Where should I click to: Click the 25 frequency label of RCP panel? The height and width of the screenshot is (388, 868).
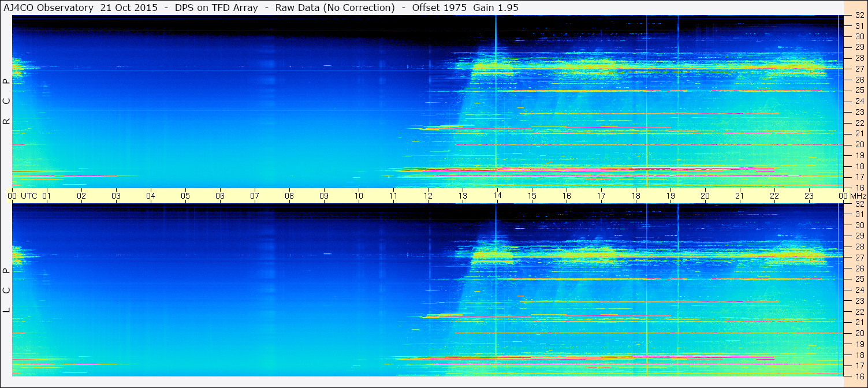pyautogui.click(x=859, y=90)
